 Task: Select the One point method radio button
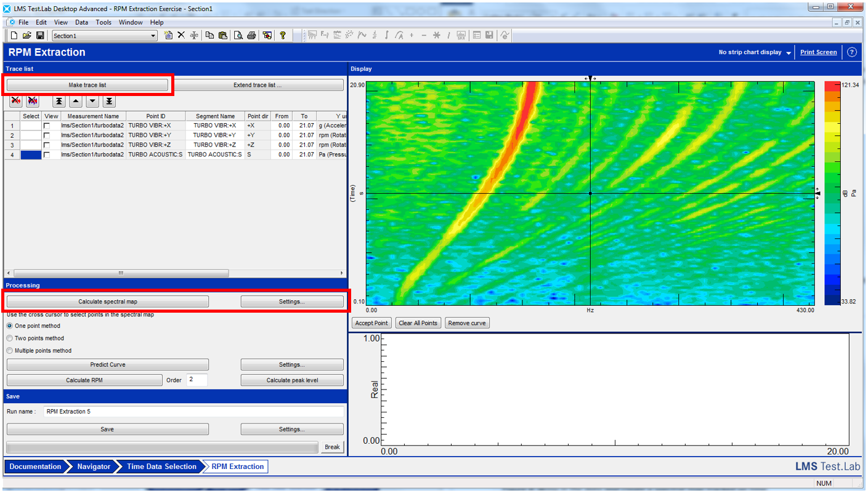coord(9,326)
